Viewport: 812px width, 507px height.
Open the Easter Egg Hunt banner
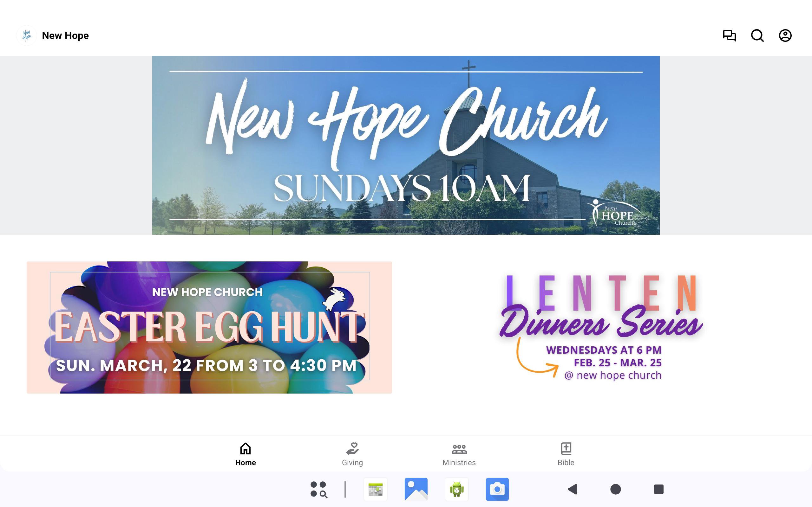click(209, 327)
